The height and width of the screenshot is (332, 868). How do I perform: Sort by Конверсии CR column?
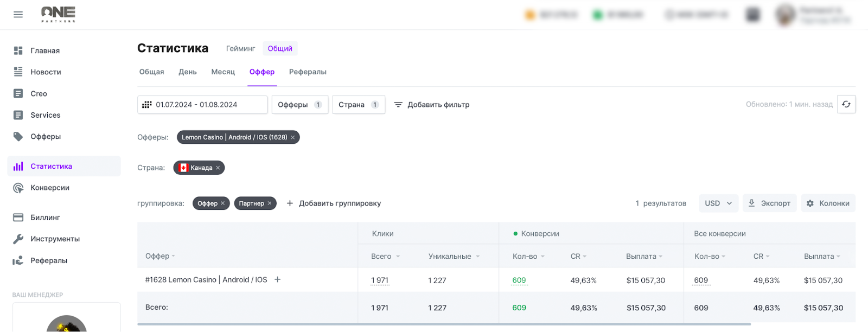click(x=578, y=256)
